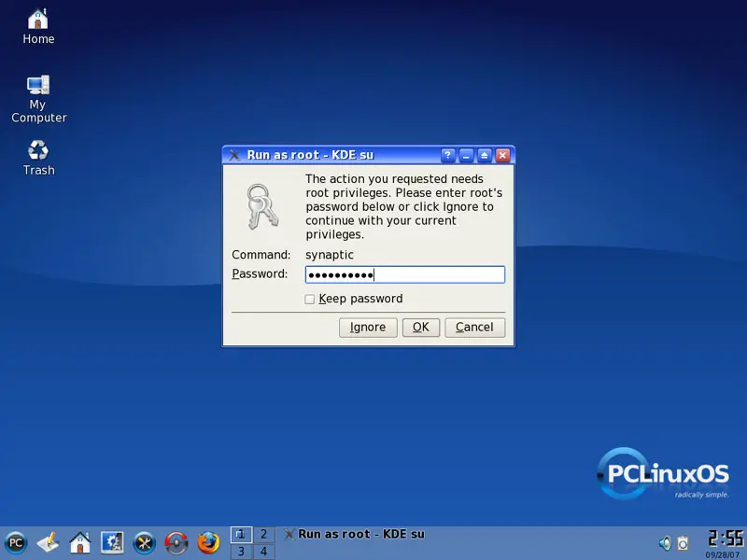Focus the Password input field
The width and height of the screenshot is (747, 560).
click(x=405, y=274)
